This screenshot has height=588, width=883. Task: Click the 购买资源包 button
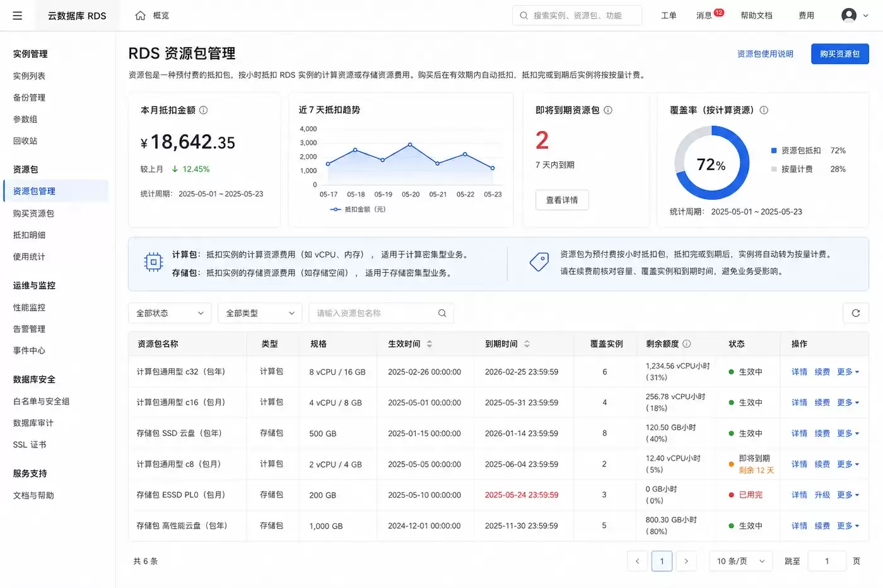839,54
